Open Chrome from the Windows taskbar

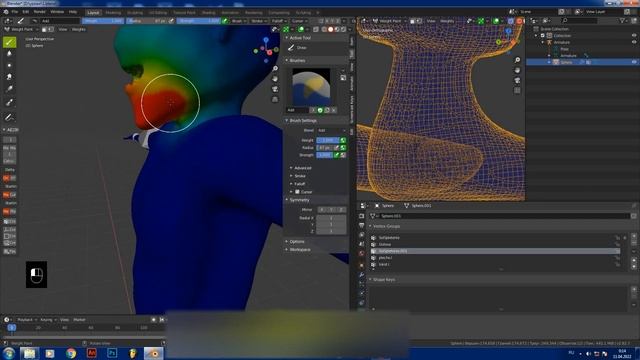[71, 353]
